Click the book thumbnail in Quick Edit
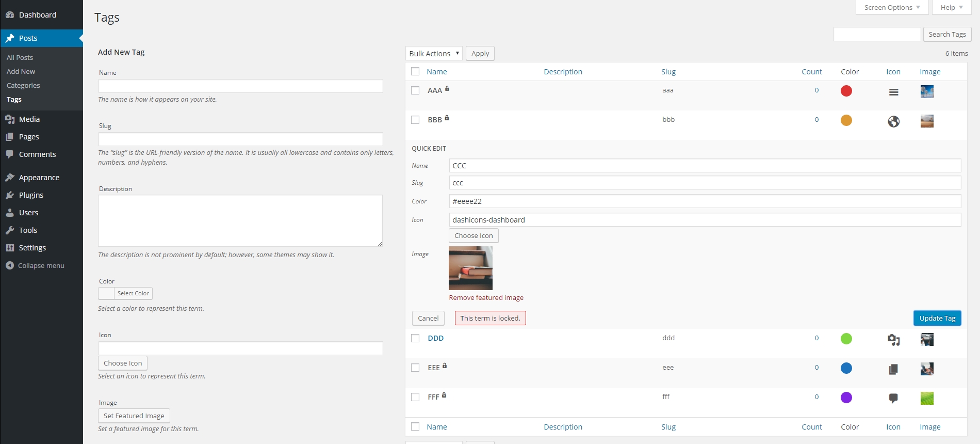 [x=470, y=268]
